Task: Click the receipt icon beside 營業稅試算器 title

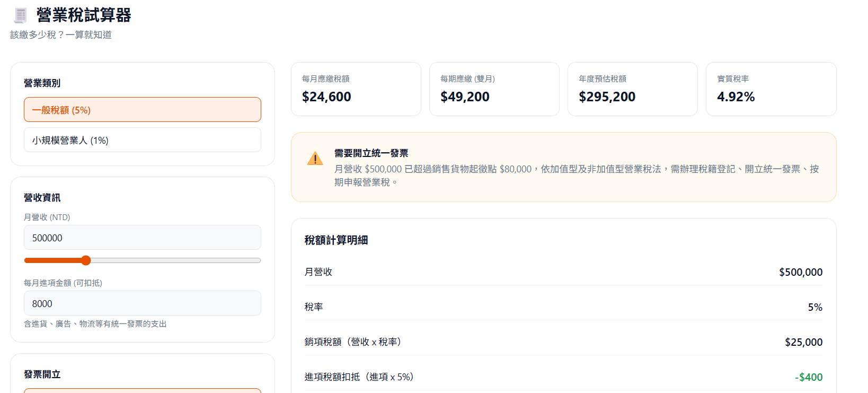Action: pyautogui.click(x=21, y=15)
